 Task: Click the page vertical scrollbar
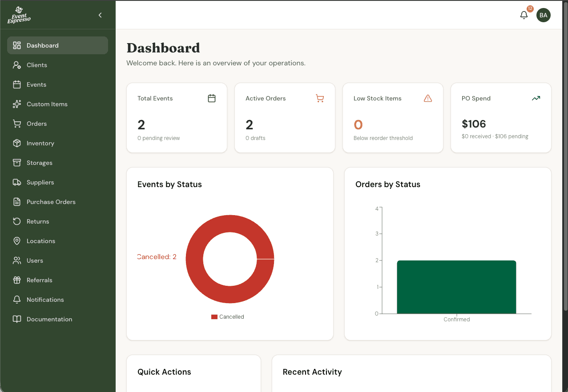coord(565,156)
